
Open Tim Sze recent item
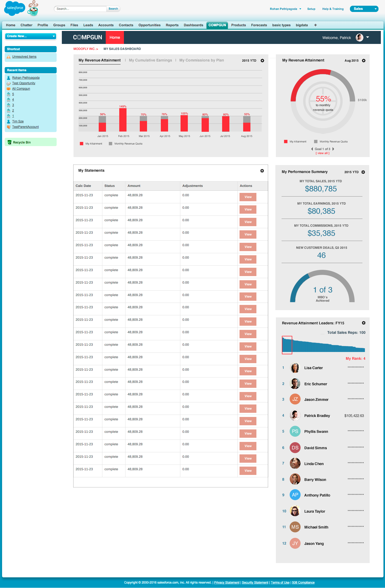click(x=18, y=121)
